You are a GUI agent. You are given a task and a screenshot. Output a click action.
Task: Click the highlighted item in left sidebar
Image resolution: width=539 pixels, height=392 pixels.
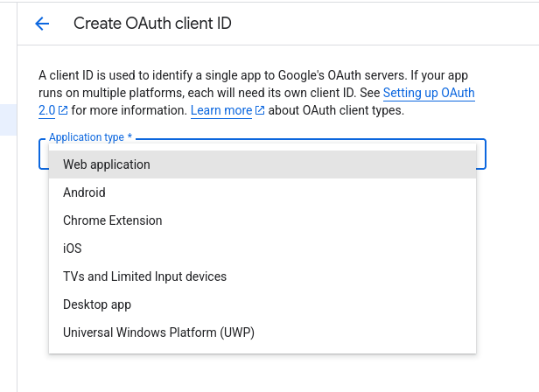click(x=8, y=120)
